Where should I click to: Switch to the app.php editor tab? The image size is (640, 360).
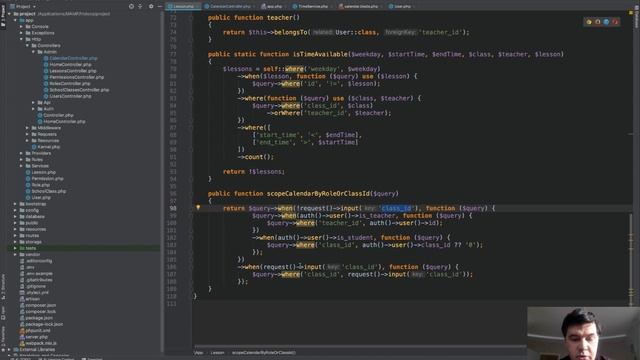click(273, 6)
